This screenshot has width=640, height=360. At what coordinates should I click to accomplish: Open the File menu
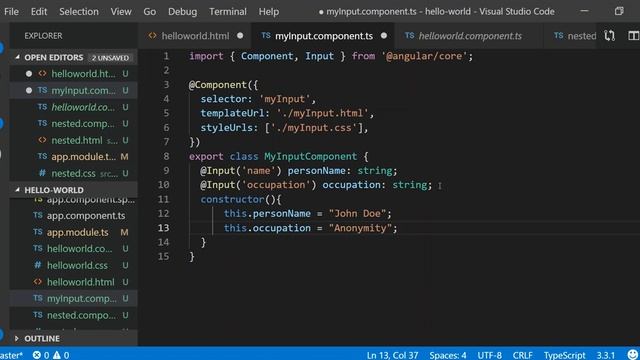pos(11,11)
